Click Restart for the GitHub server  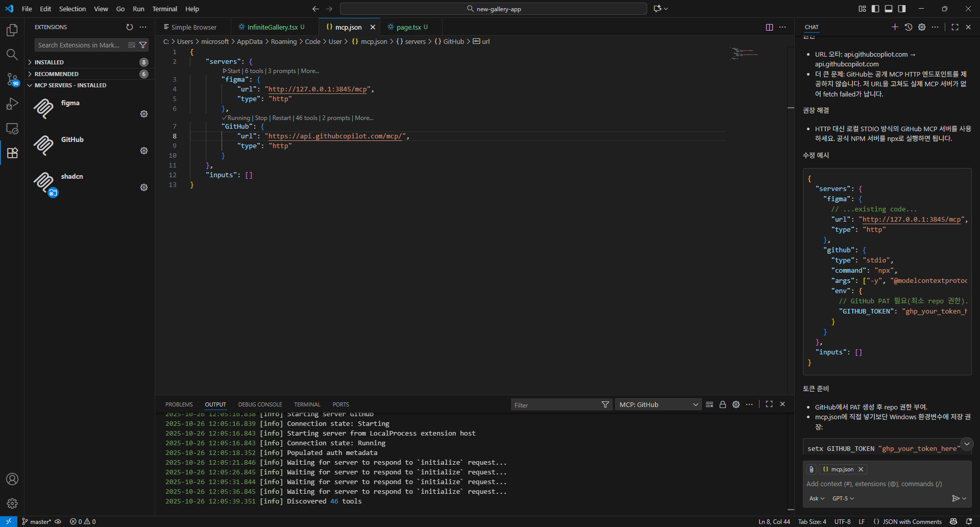[281, 118]
